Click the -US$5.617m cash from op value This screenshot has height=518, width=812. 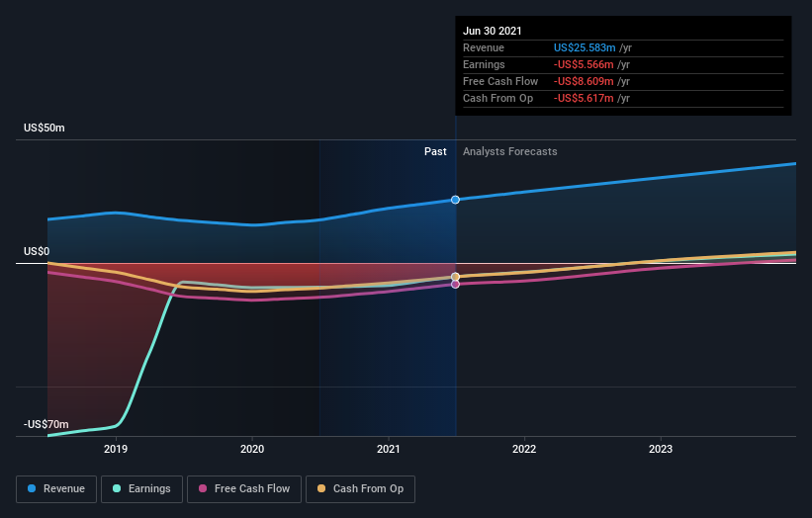point(584,98)
